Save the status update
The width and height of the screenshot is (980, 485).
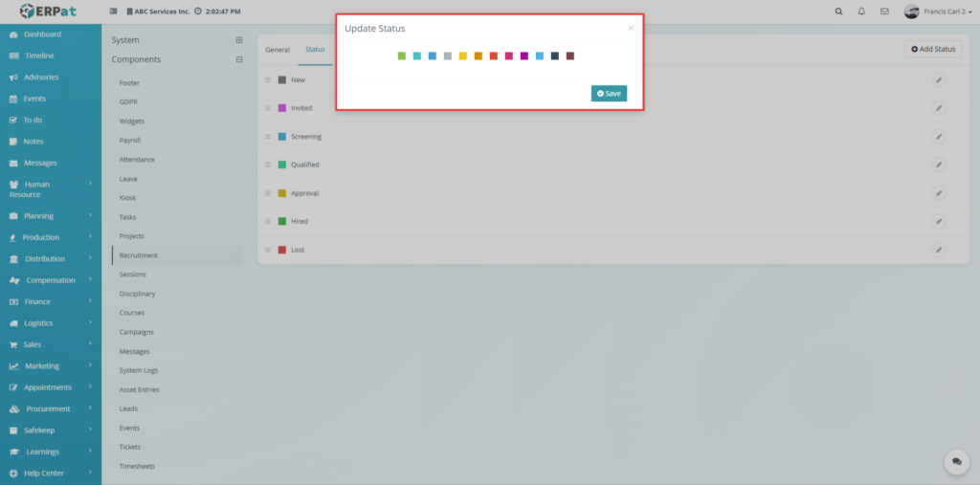(609, 93)
